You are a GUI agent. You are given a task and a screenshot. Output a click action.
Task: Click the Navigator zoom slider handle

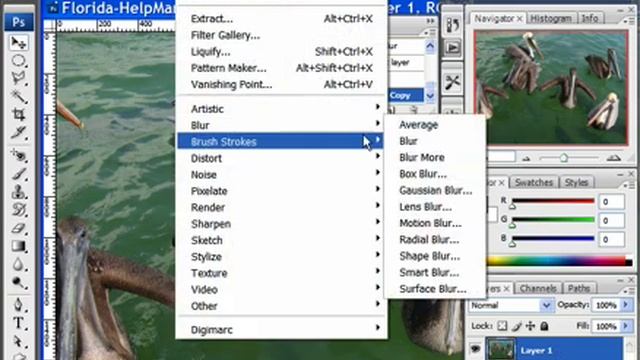tap(564, 158)
